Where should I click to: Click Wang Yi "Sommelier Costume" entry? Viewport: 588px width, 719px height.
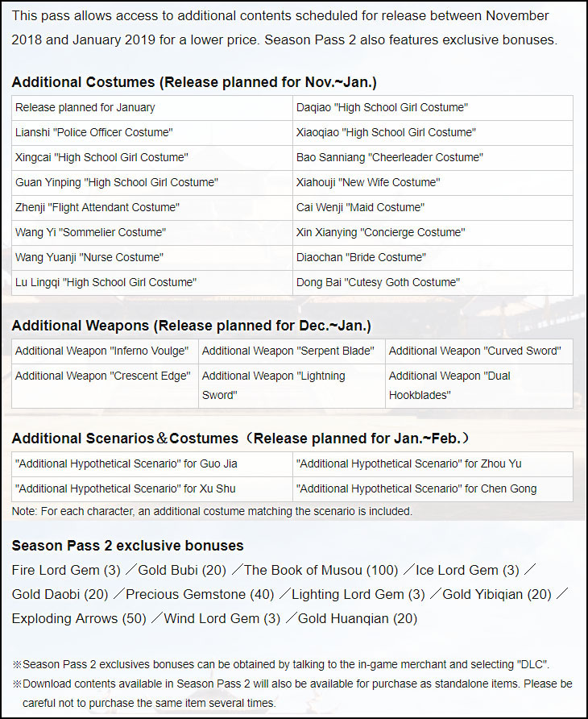90,232
